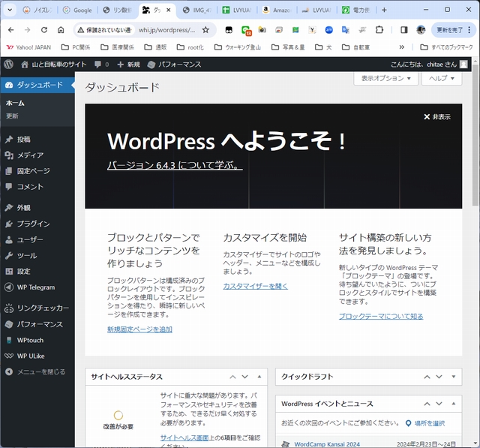Open PC関係 bookmark folder
Image resolution: width=480 pixels, height=448 pixels.
point(76,47)
